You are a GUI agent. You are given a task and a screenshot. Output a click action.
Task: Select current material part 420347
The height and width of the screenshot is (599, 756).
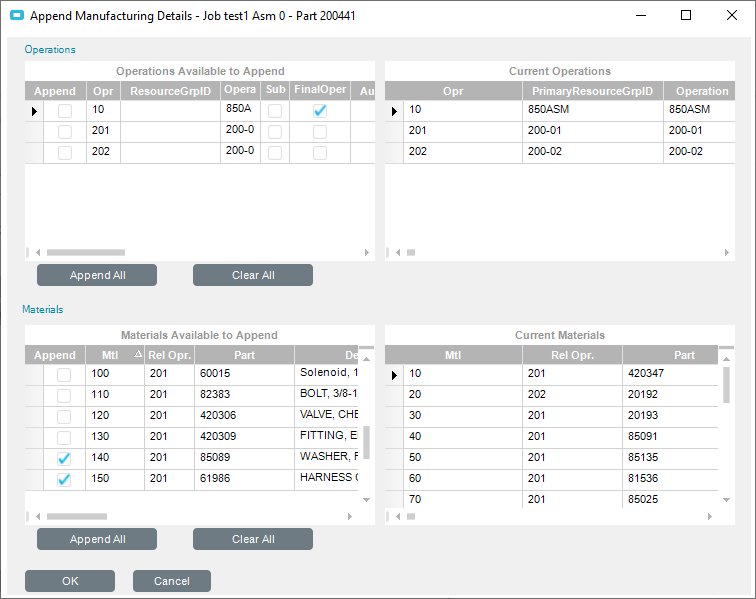670,374
